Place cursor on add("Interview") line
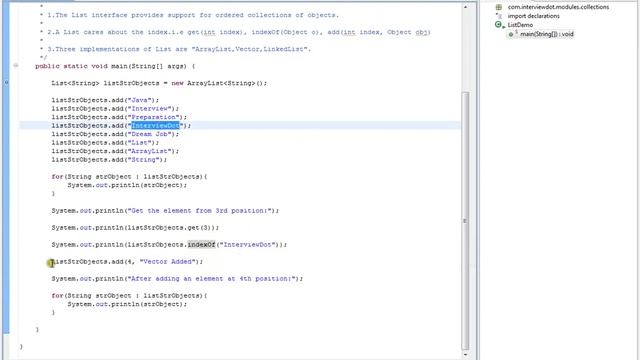 tap(115, 109)
